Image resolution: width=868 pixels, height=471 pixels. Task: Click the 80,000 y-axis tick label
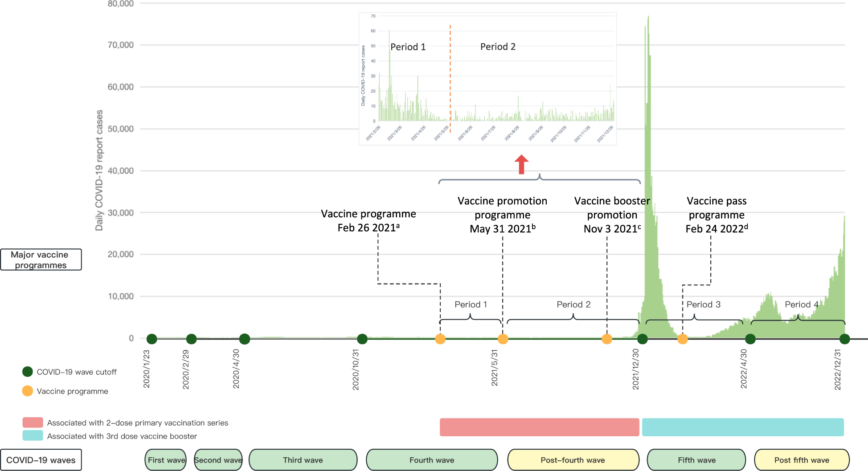point(120,4)
